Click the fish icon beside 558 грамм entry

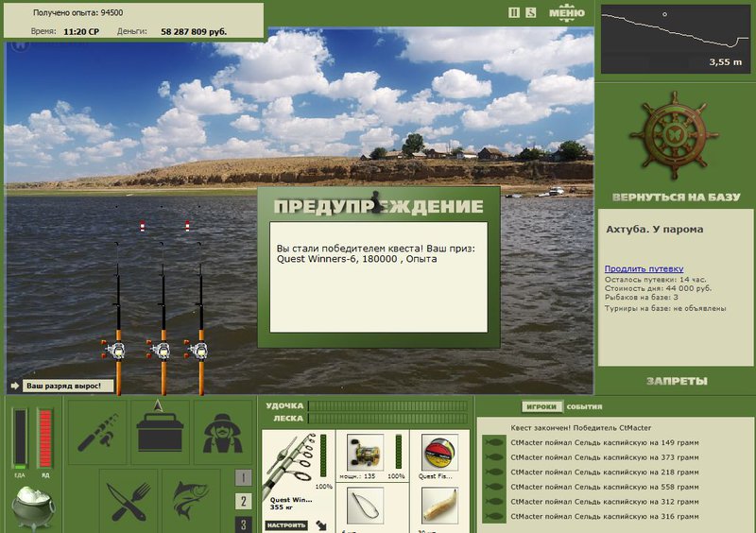(493, 487)
